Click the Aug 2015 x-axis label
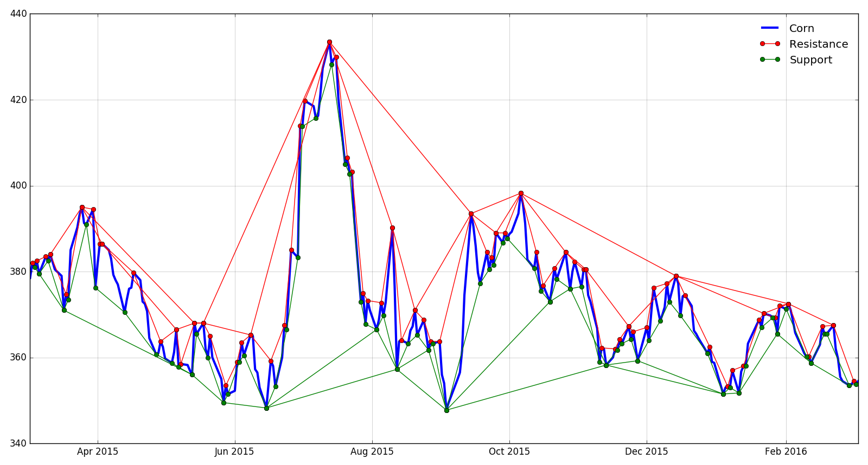868x465 pixels. coord(372,451)
